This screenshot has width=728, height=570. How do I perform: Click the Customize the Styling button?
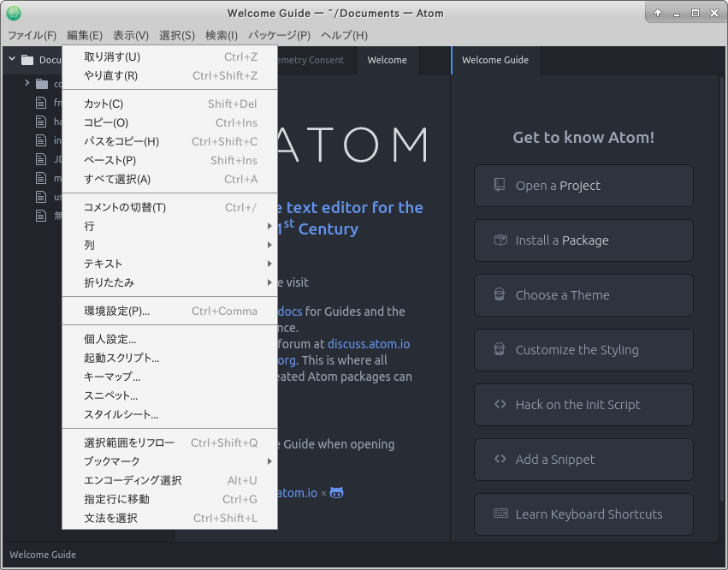click(583, 350)
